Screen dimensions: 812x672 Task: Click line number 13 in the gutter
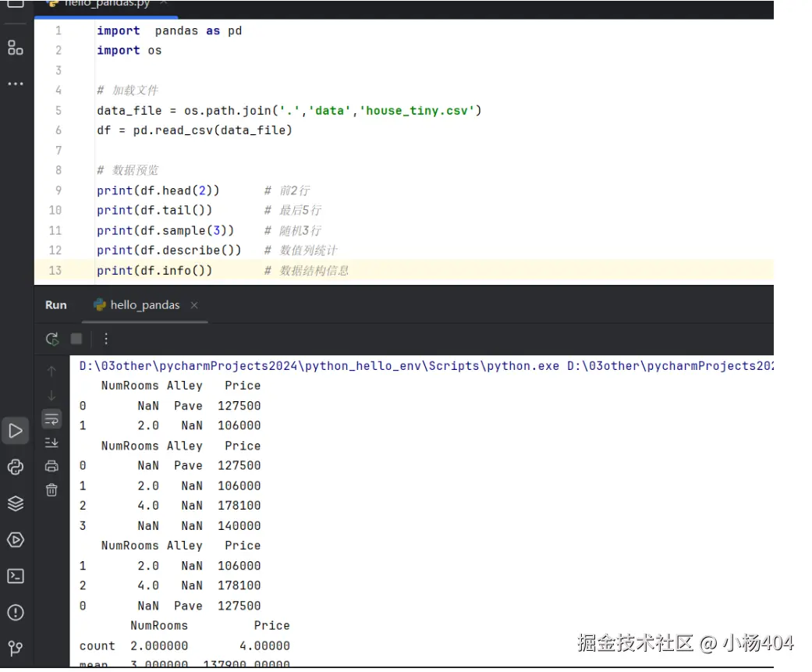(55, 271)
